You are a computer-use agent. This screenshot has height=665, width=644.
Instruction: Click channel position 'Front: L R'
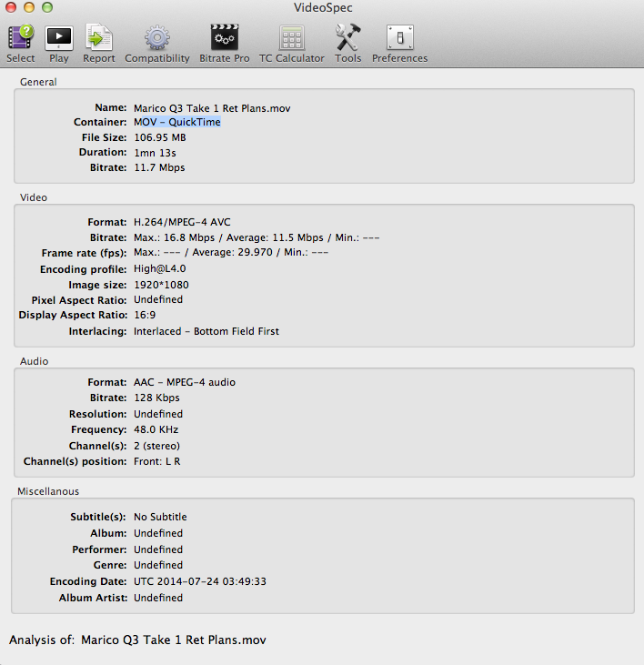click(x=156, y=461)
